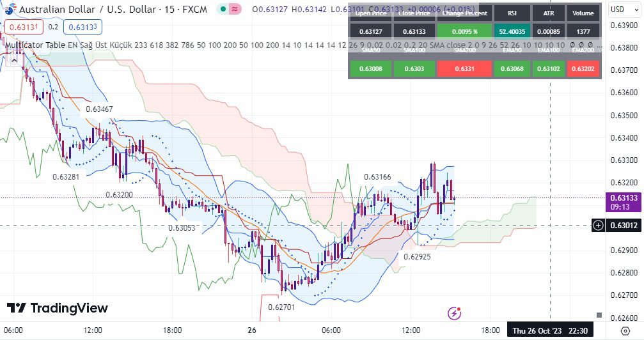Click the plus icon beside 0.63012
Viewport: 644px width, 340px height.
599,225
